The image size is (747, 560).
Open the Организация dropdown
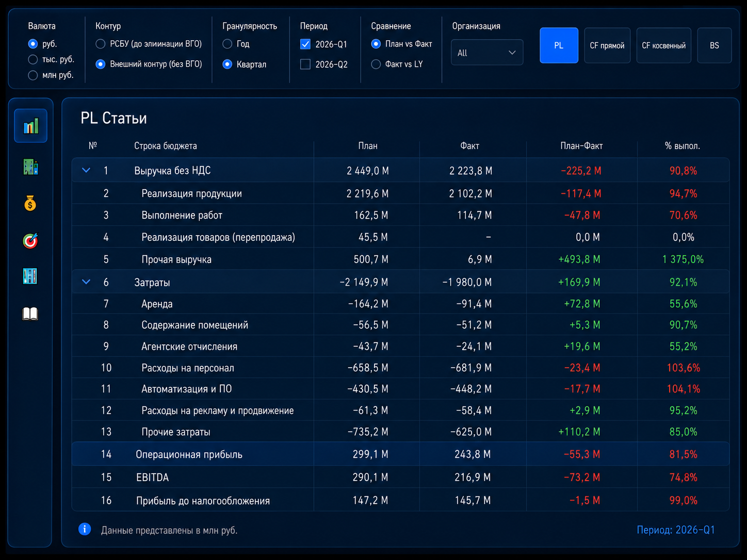click(487, 53)
